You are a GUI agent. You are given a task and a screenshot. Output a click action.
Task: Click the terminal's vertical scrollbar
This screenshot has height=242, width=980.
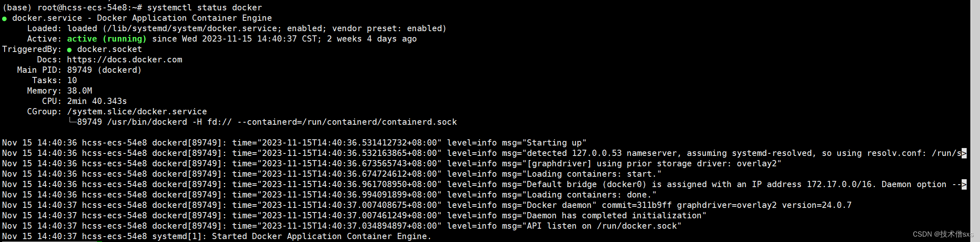click(975, 121)
